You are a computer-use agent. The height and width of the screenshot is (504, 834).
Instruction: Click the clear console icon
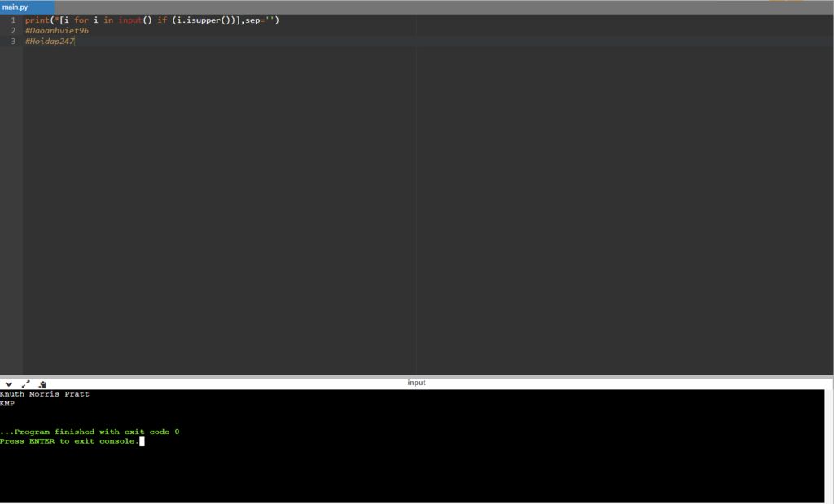42,383
